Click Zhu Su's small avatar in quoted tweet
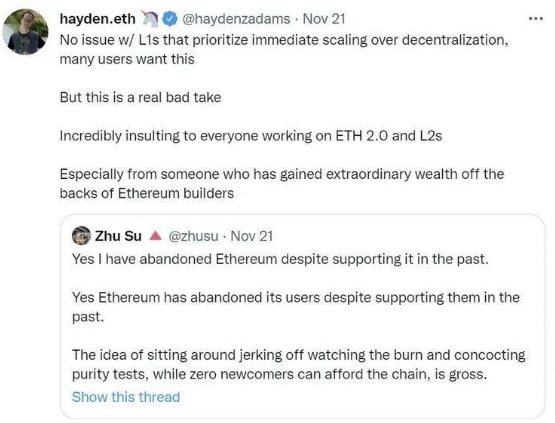This screenshot has height=423, width=555. coord(81,235)
